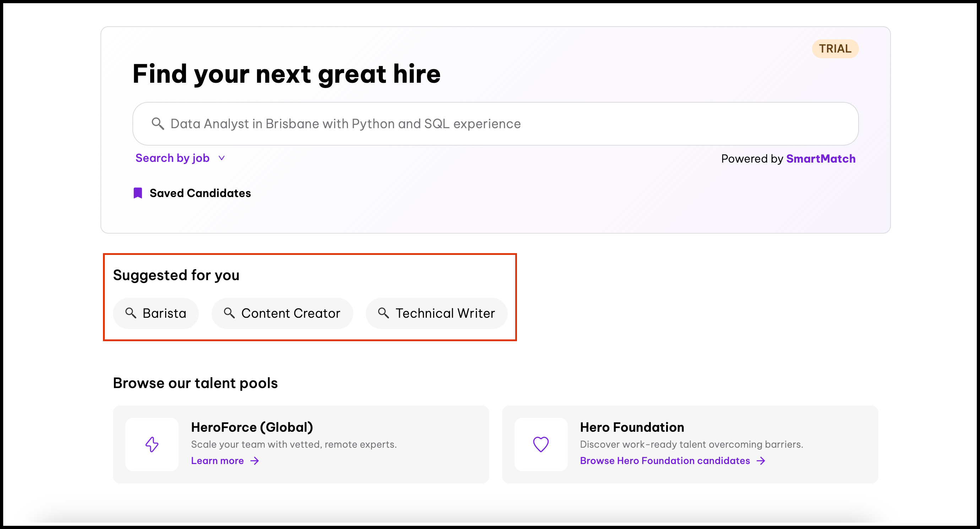Click the TRIAL badge
Image resolution: width=980 pixels, height=529 pixels.
pos(835,49)
